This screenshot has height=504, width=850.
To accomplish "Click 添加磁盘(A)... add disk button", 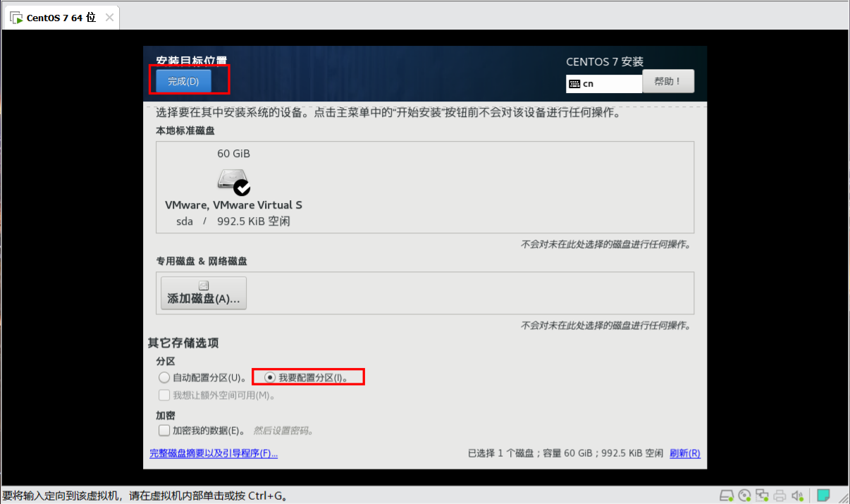I will pyautogui.click(x=204, y=293).
